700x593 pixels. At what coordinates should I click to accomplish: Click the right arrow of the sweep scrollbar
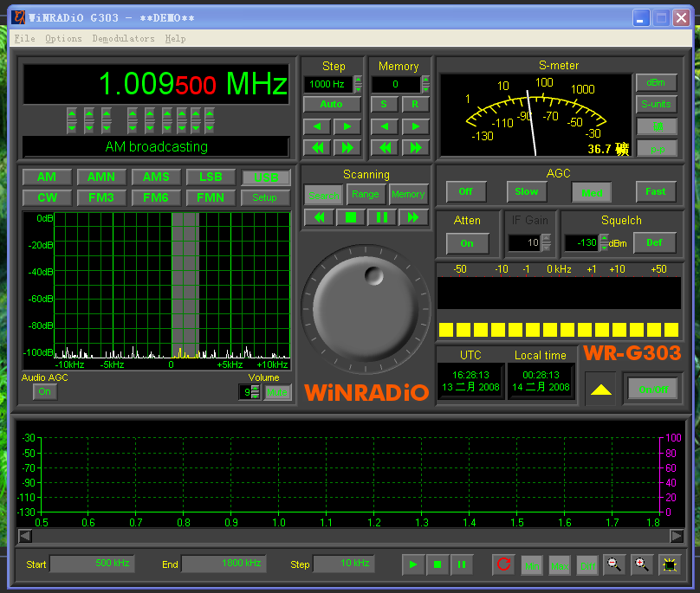coord(677,536)
